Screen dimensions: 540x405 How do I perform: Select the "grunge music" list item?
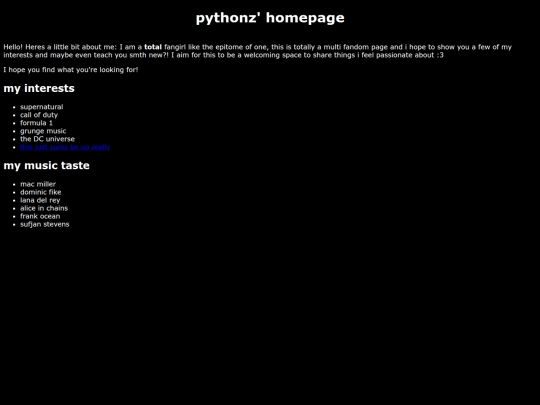43,131
